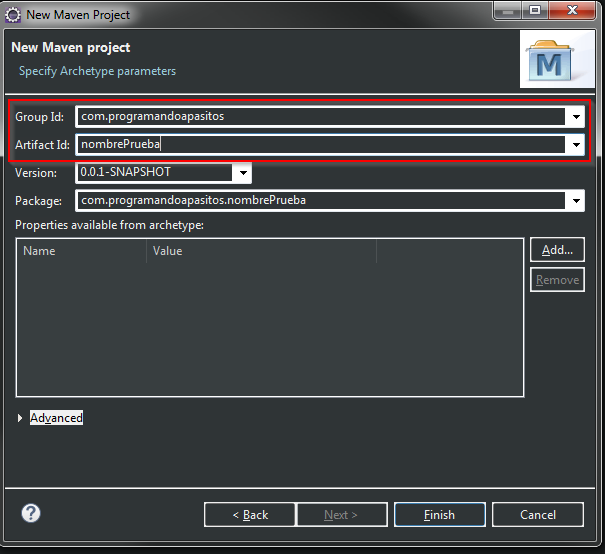Click the Remove button

click(x=557, y=280)
